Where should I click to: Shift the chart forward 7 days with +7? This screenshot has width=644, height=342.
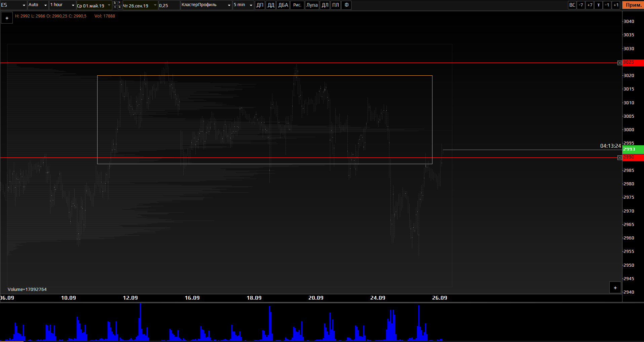click(x=590, y=5)
